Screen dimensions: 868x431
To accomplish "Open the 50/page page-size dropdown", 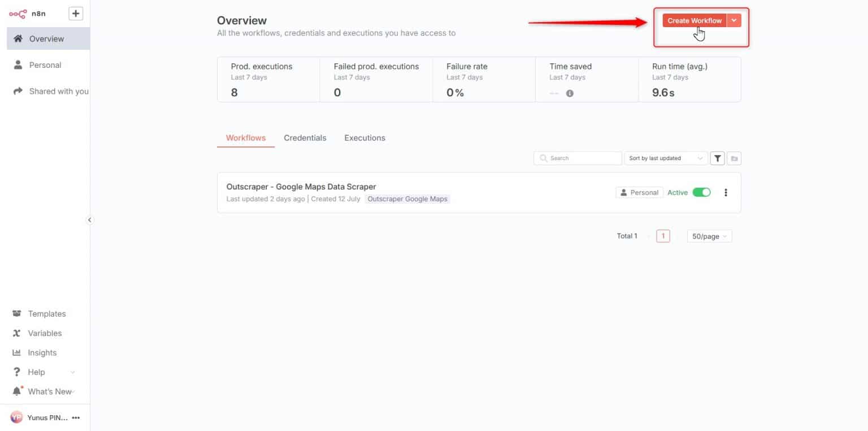I will pos(709,236).
